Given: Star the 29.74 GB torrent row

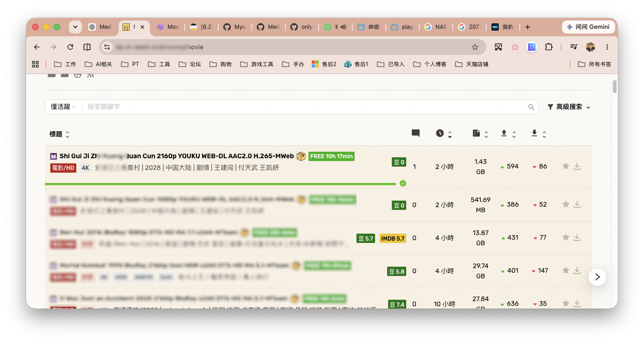Looking at the screenshot, I should pos(566,270).
